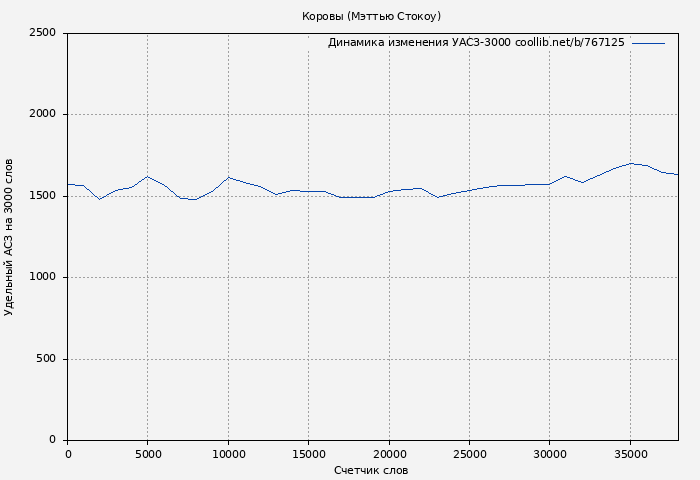
Task: Click the 30000 tick label on the x-axis
Action: point(549,454)
